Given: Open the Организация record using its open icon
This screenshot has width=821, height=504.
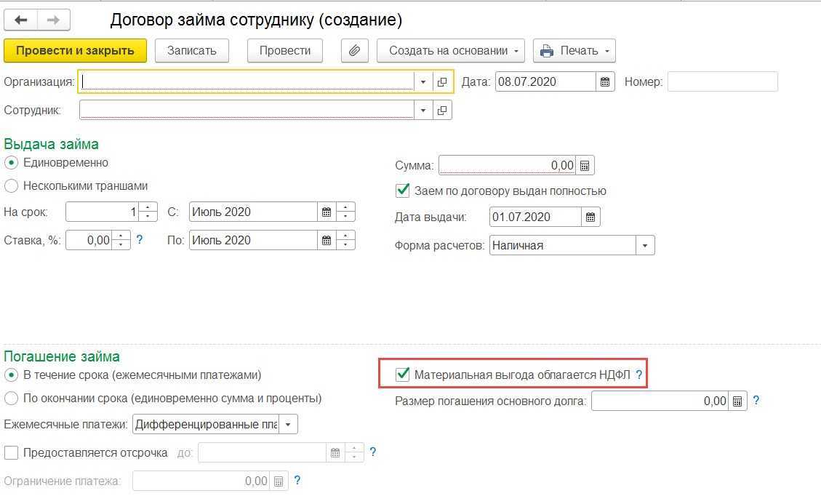Looking at the screenshot, I should coord(442,81).
